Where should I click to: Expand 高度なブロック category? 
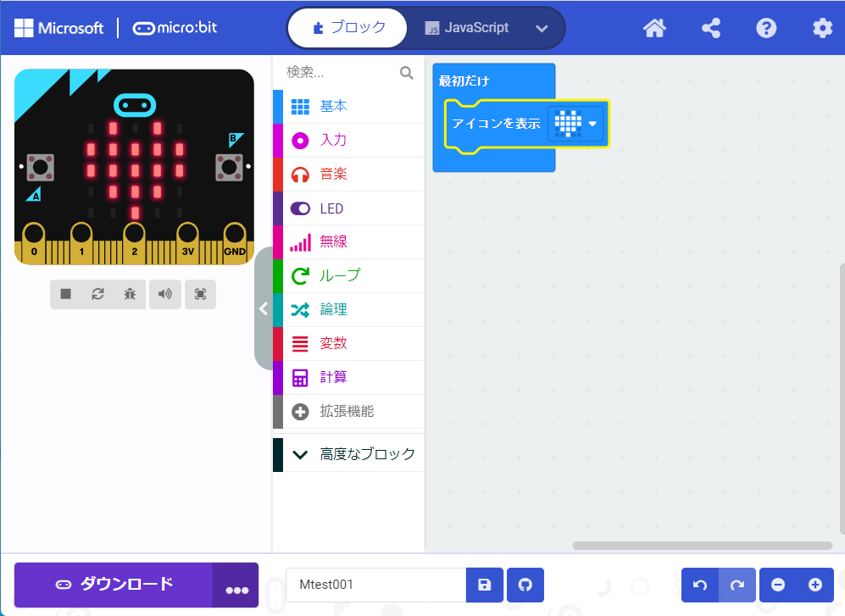[x=349, y=454]
